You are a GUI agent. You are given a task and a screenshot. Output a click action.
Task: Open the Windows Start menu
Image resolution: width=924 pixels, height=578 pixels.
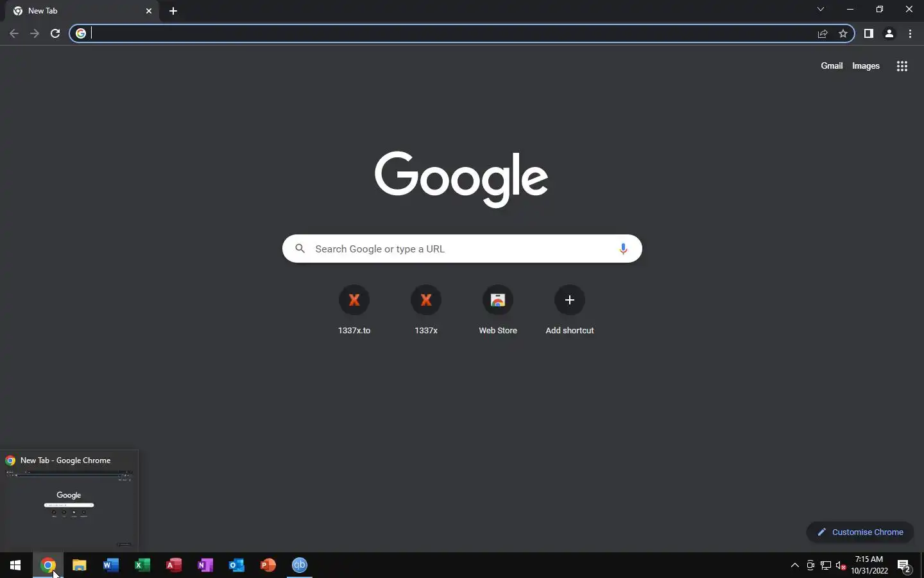[15, 565]
